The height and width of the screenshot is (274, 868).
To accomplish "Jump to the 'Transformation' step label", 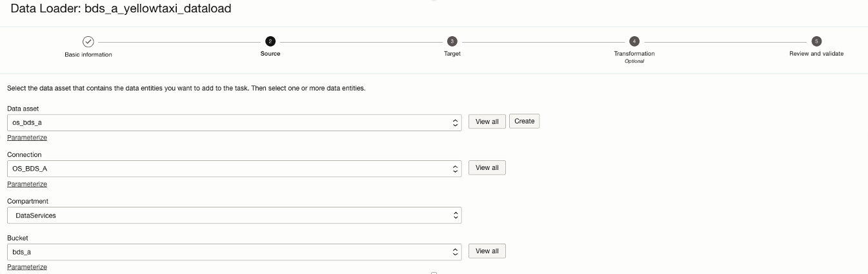I will pyautogui.click(x=634, y=54).
